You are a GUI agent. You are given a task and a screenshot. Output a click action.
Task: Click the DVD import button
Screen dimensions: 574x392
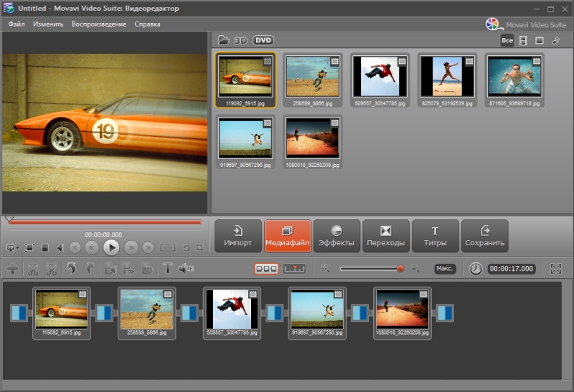click(263, 40)
